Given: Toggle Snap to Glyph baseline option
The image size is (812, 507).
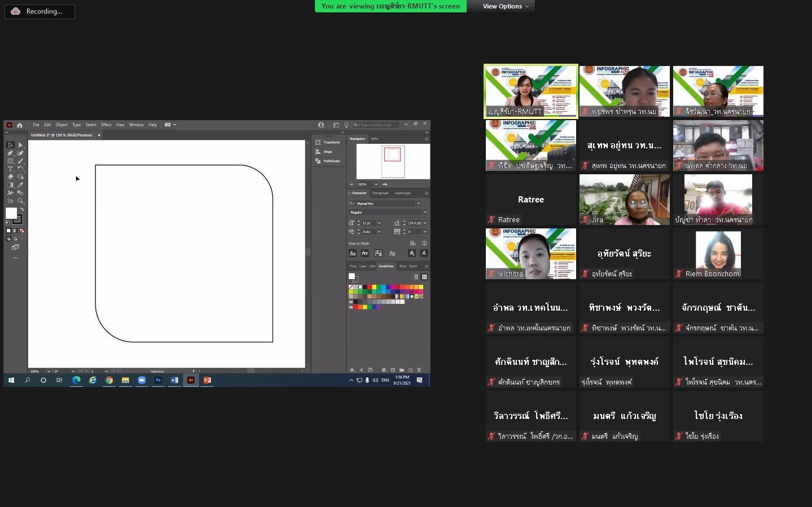Looking at the screenshot, I should 353,253.
